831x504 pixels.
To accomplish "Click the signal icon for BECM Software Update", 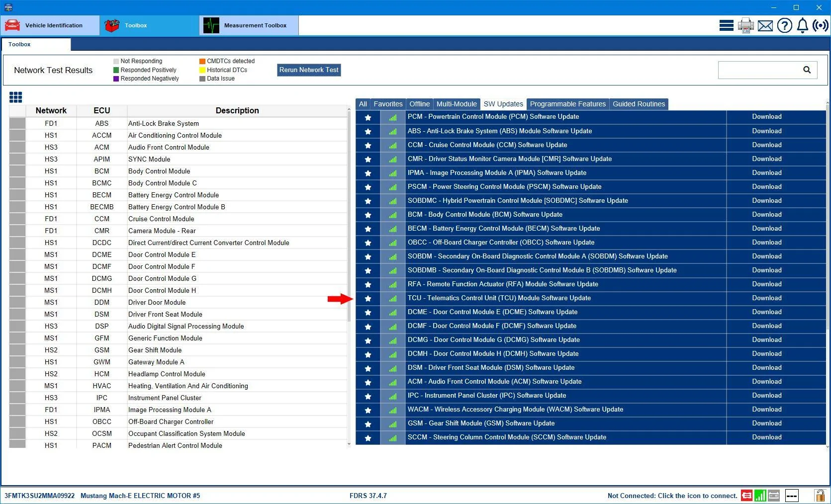I will pyautogui.click(x=393, y=229).
